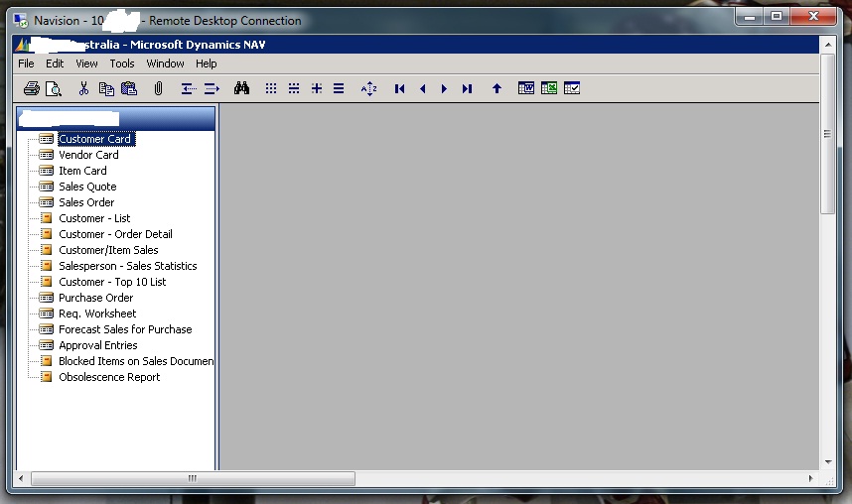Select Blocked Items on Sales Documents
Viewport: 852px width, 504px height.
[x=136, y=361]
